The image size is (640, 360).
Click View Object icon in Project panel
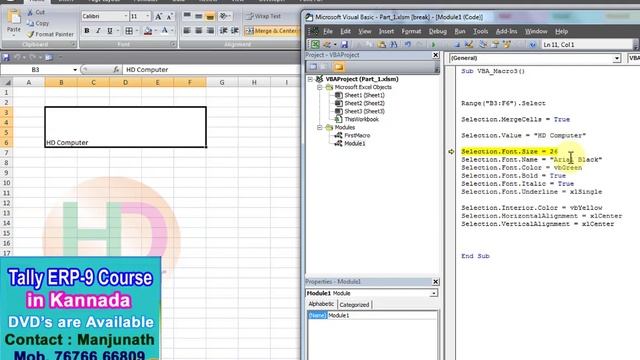325,67
